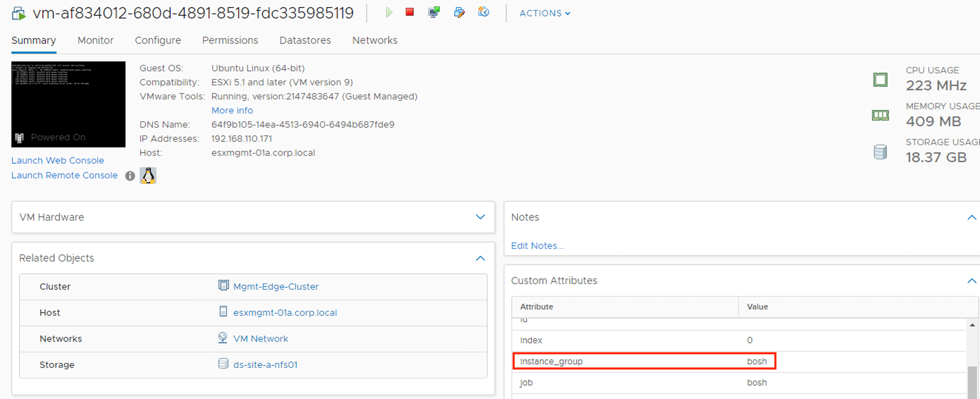Click the Launch Web Console link
Screen dimensions: 980x399
[57, 161]
